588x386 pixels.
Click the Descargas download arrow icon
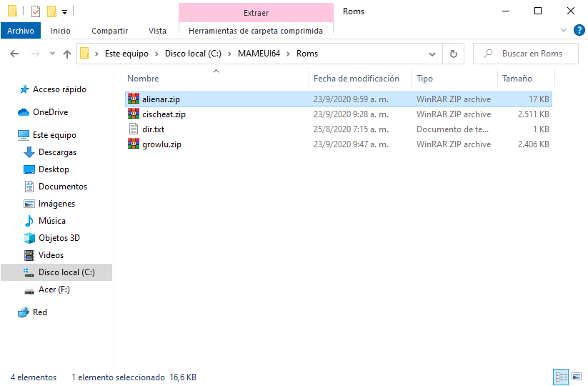pos(29,152)
